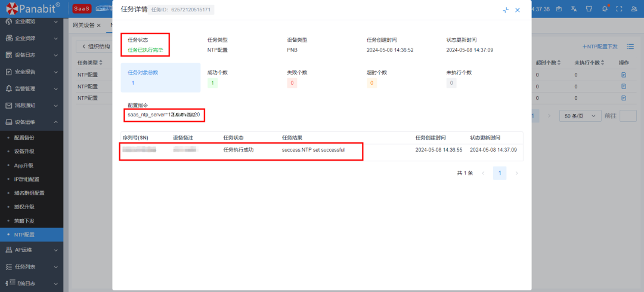Click the 设备日志 sidebar icon
The image size is (644, 292).
tap(8, 55)
